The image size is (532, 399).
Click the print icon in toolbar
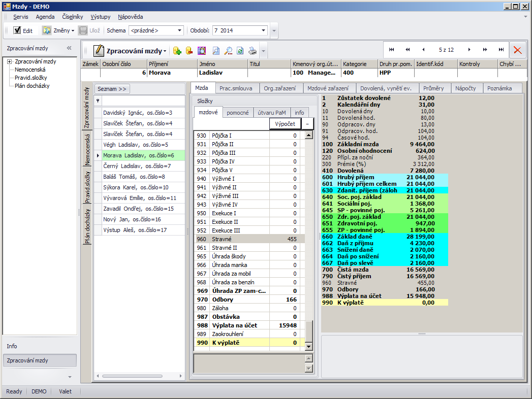[x=252, y=51]
